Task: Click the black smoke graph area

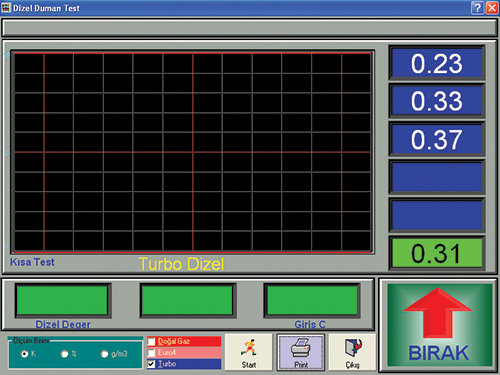Action: point(192,152)
